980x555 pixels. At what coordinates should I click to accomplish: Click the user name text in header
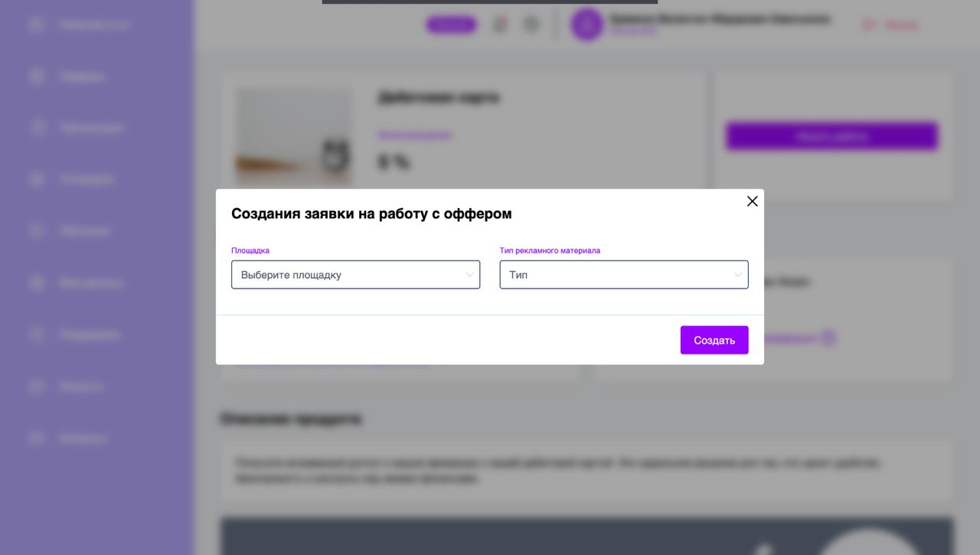719,18
